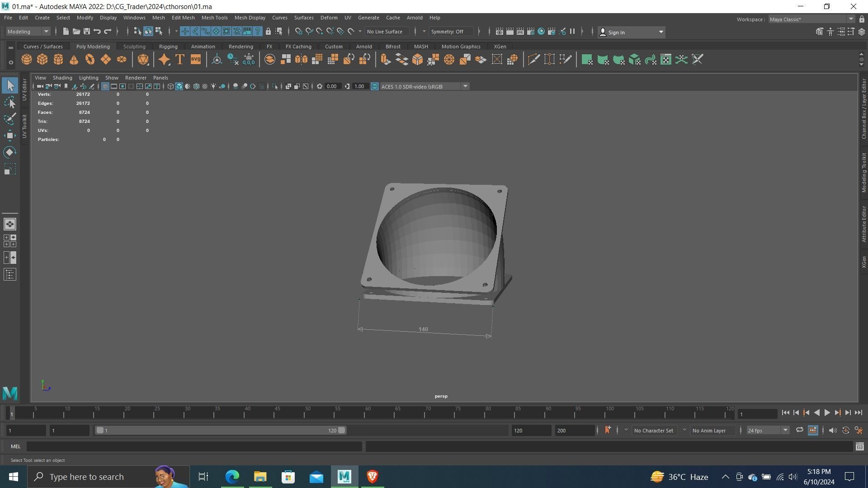Click frame 60 on the time slider
Viewport: 868px width, 488px height.
pyautogui.click(x=368, y=413)
